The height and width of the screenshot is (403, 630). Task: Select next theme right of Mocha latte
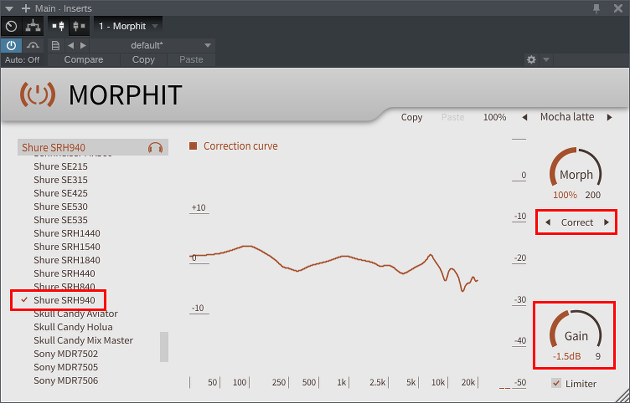click(610, 117)
